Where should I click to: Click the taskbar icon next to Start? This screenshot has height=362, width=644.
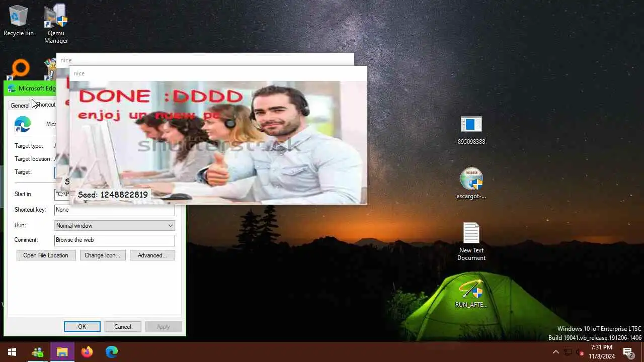(38, 352)
